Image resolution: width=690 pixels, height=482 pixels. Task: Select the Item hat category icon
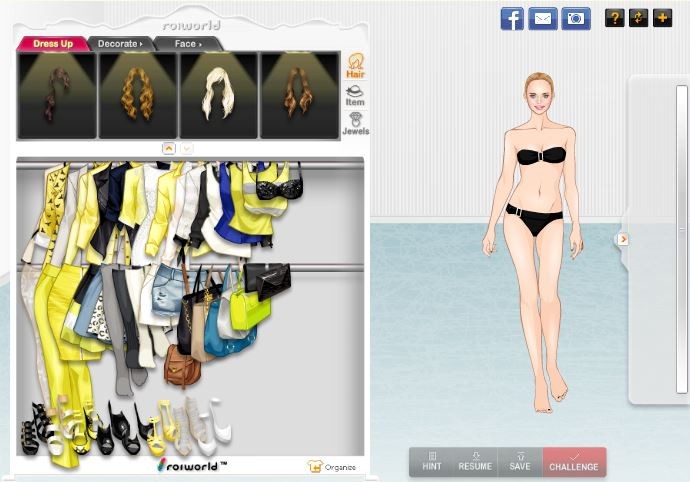[355, 95]
